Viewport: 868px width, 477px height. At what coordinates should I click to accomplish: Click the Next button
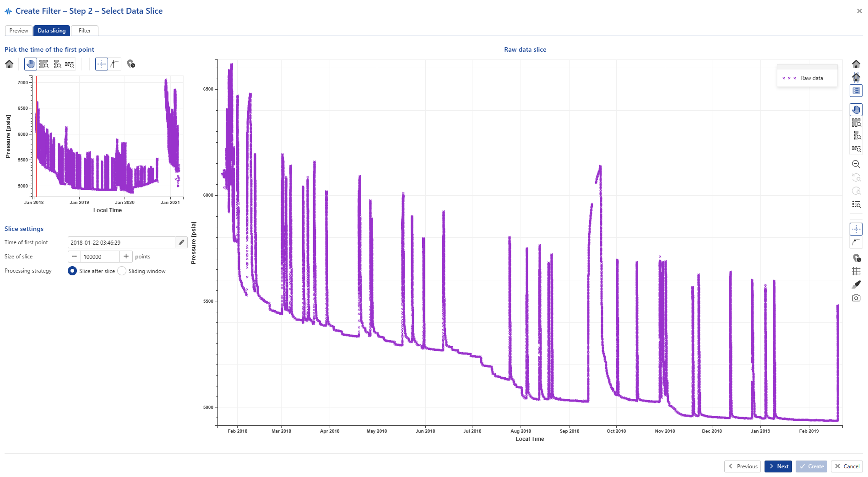click(x=778, y=466)
